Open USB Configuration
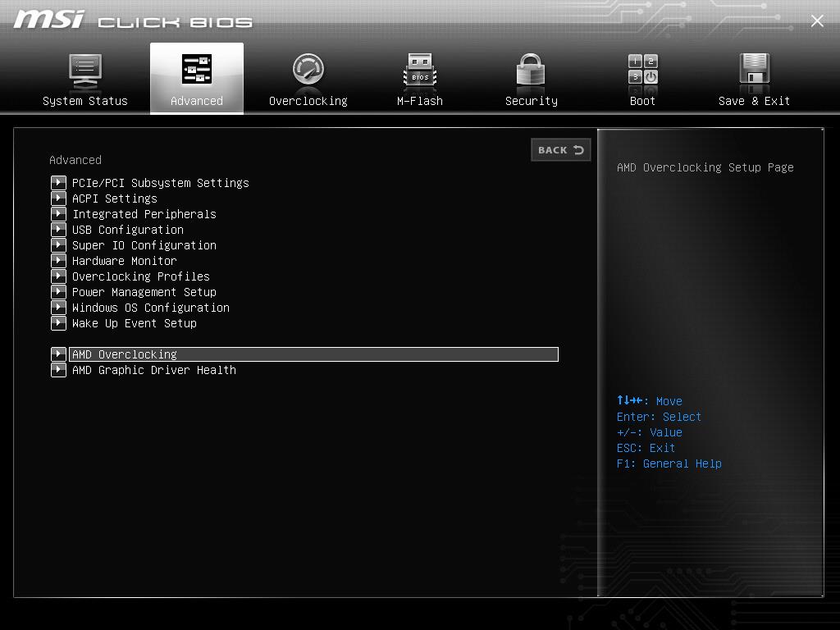 point(127,230)
